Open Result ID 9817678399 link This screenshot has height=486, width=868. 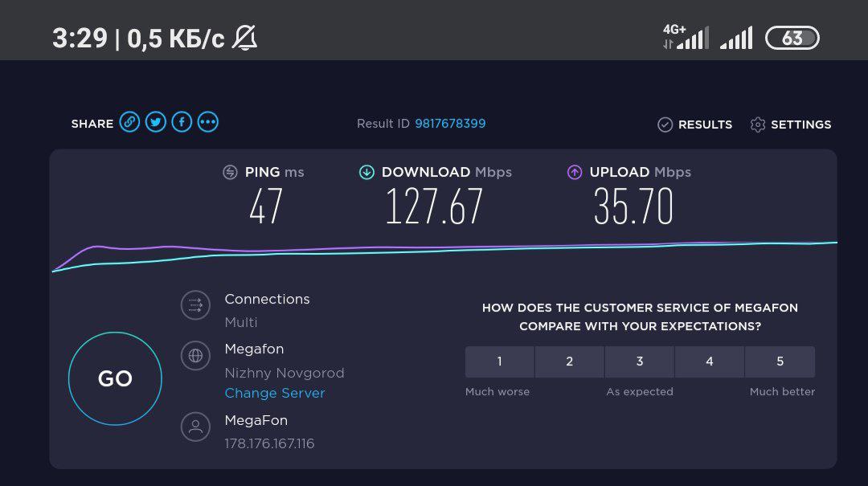450,124
